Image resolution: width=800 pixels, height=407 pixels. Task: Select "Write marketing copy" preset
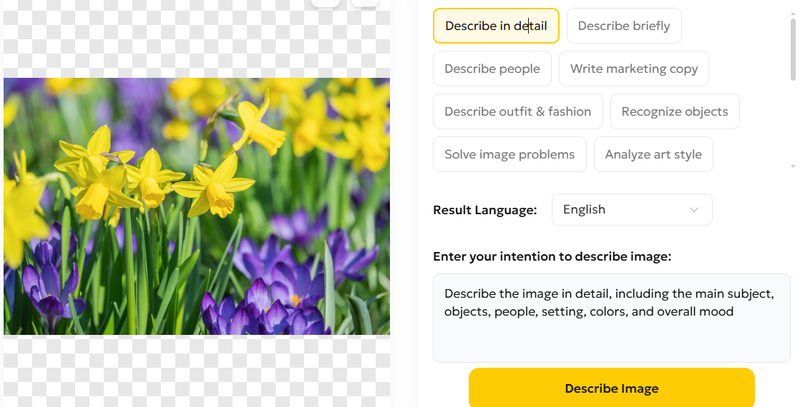[x=633, y=69]
